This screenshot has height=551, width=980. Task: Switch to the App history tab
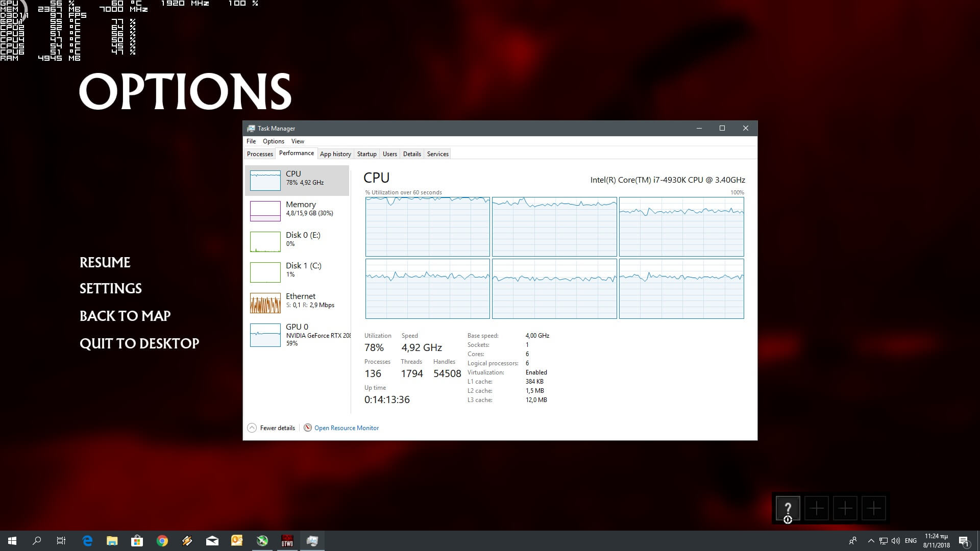point(335,154)
